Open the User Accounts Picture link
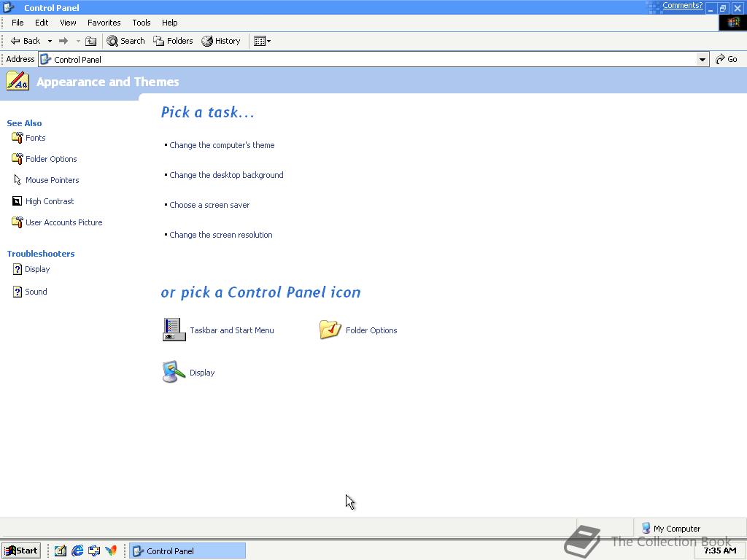Viewport: 747px width, 560px height. pyautogui.click(x=64, y=222)
